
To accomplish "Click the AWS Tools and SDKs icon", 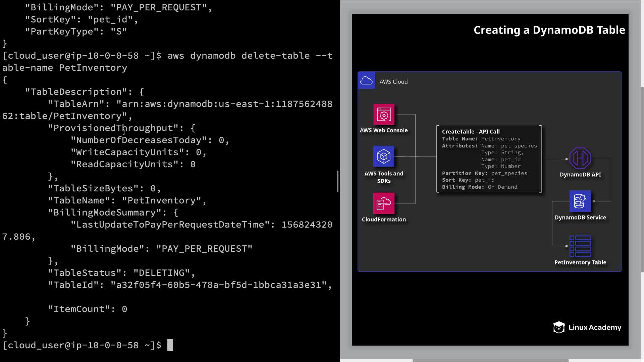I will (384, 156).
